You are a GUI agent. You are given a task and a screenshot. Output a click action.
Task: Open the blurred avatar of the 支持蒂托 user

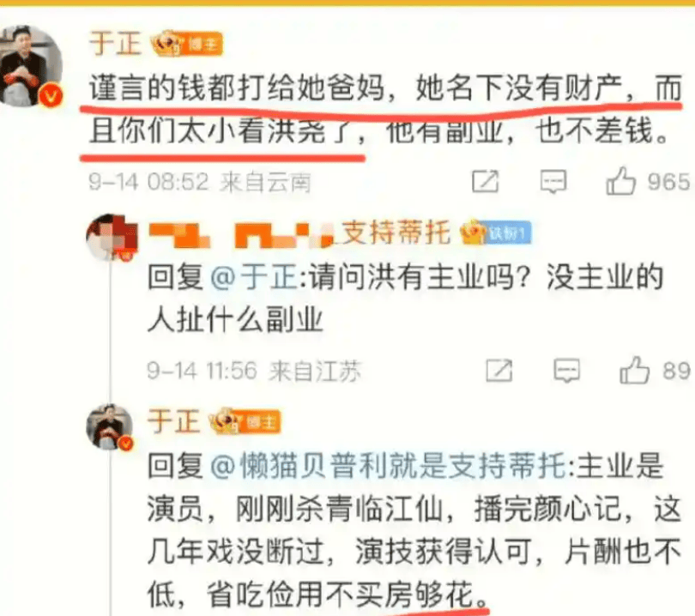coord(112,237)
